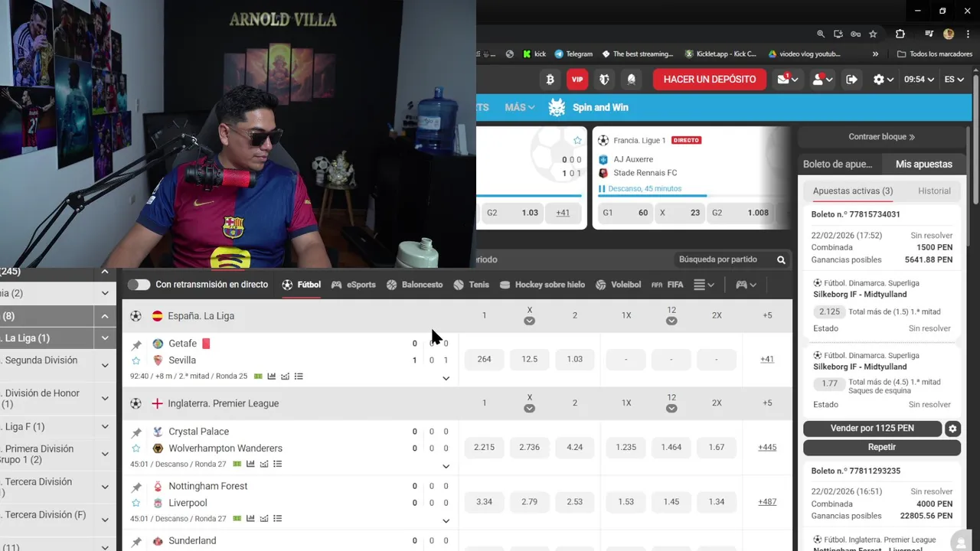Screen dimensions: 980x551
Task: Collapse the Segunda División sidebar item
Action: pos(105,366)
